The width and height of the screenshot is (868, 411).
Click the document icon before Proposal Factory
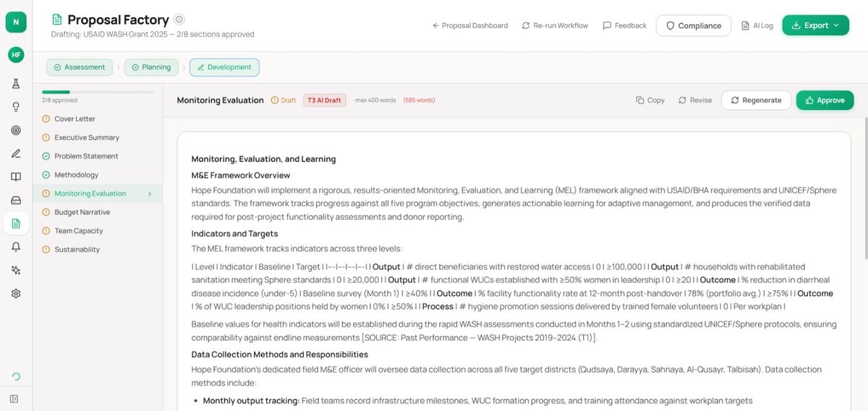57,20
